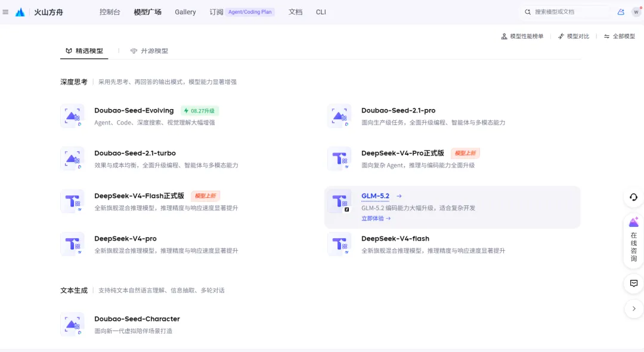
Task: Click the DeepSeek-V4-Pro正式版 model icon
Action: point(339,158)
